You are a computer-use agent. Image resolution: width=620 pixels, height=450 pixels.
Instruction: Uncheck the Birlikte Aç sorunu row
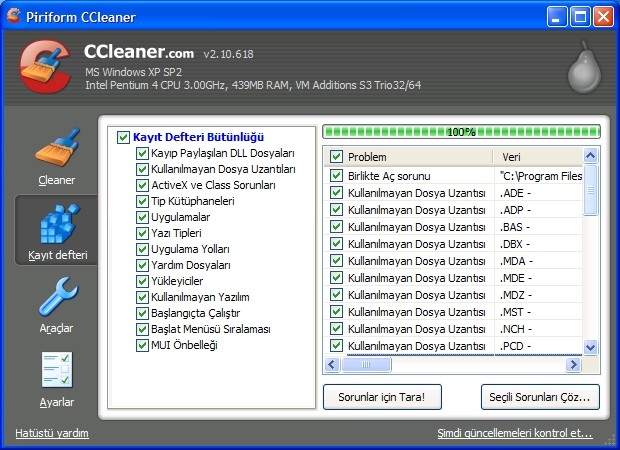point(336,176)
